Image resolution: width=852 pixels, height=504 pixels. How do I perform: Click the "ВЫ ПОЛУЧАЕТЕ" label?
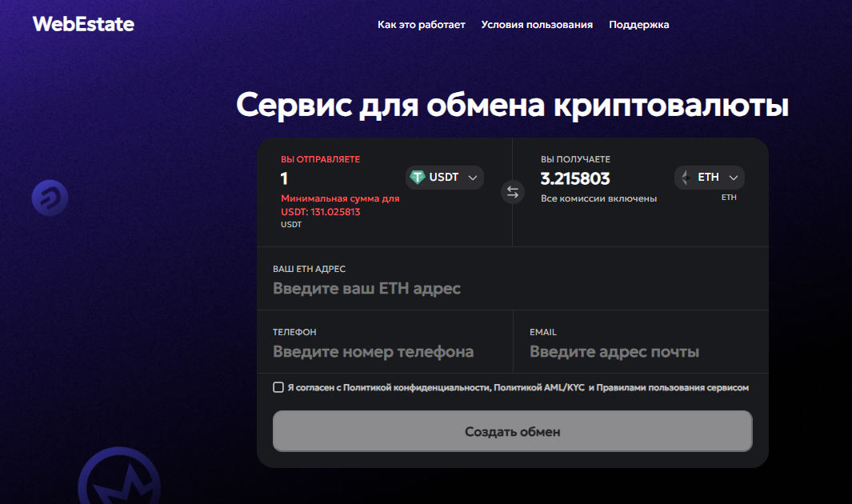point(575,159)
